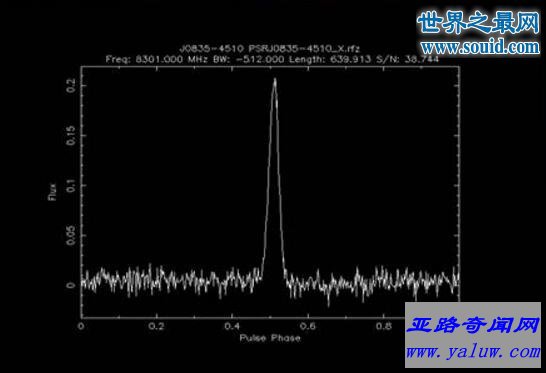Click the Pulse Phase axis label
546x373 pixels.
[270, 338]
